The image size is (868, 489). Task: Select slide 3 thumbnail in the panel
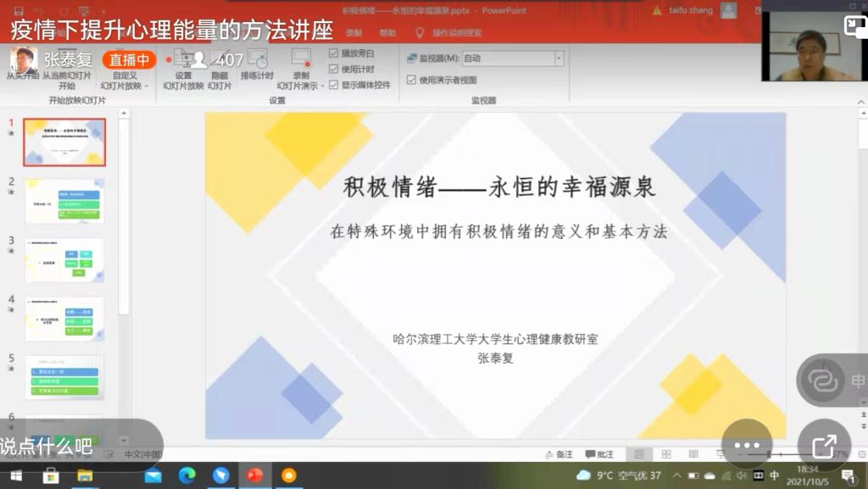pyautogui.click(x=64, y=260)
